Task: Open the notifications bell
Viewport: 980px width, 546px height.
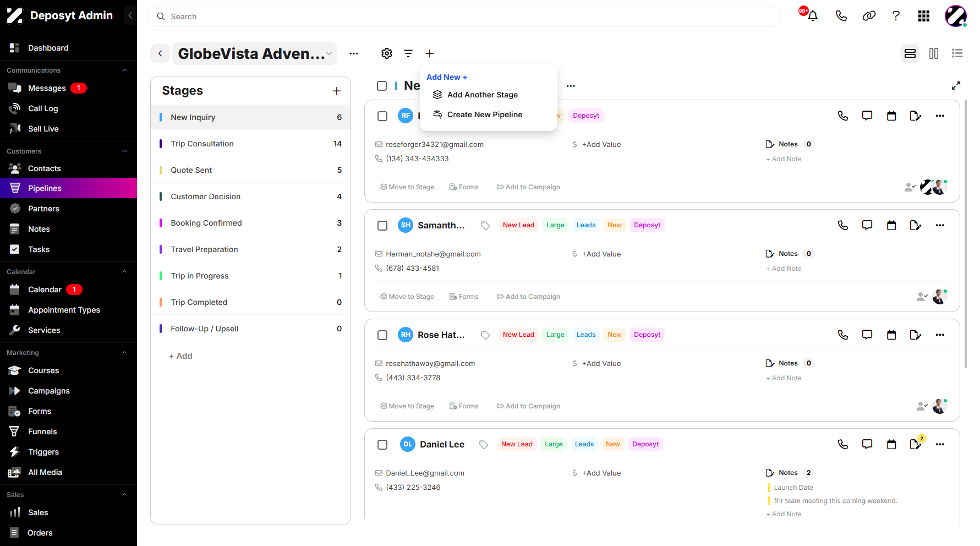Action: [813, 16]
